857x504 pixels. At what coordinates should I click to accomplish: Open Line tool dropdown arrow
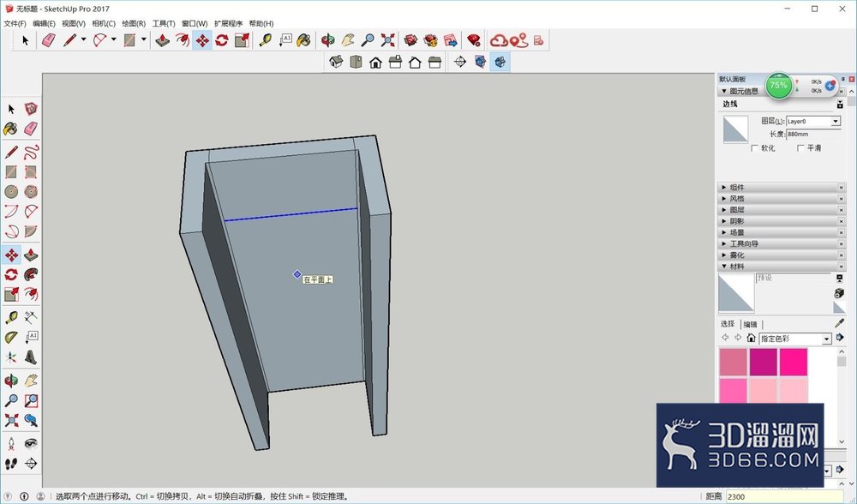84,39
